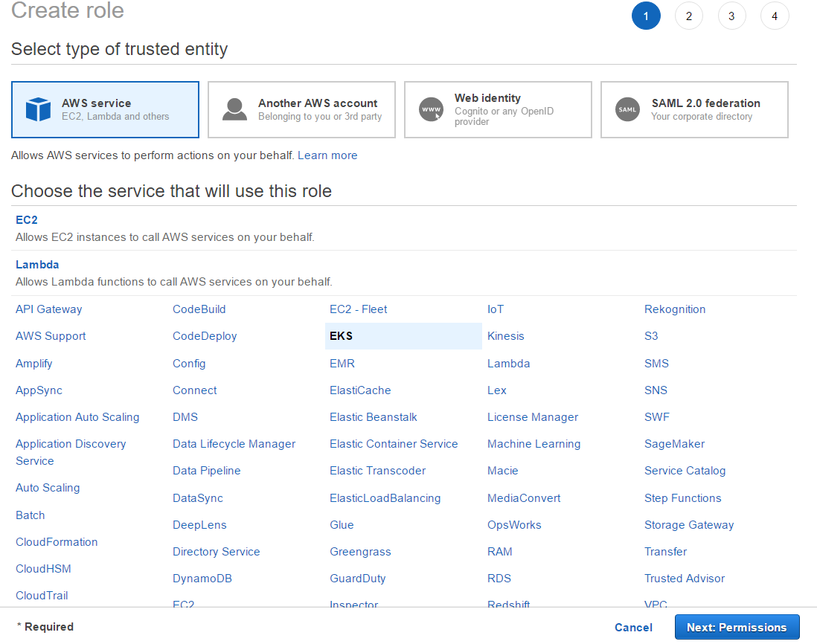Select the Amplify service
The width and height of the screenshot is (817, 644).
[x=34, y=364]
